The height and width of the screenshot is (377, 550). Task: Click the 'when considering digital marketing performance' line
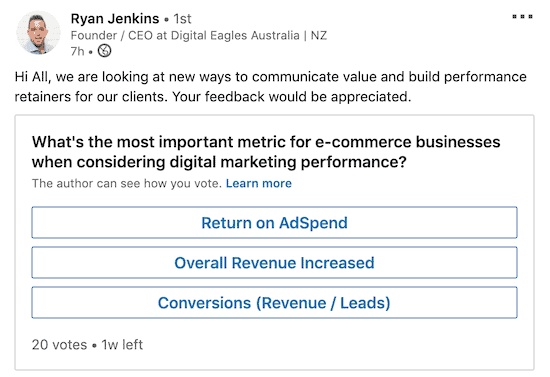click(219, 162)
